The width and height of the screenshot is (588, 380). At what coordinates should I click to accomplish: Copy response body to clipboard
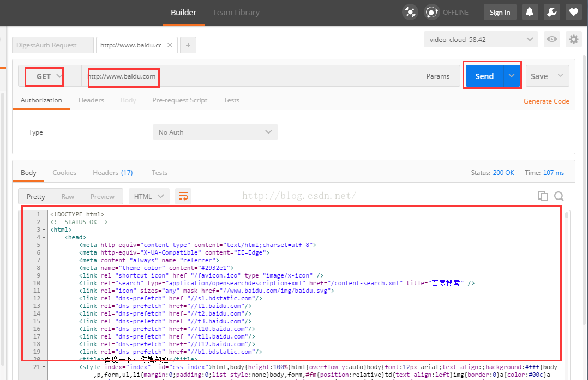tap(543, 196)
